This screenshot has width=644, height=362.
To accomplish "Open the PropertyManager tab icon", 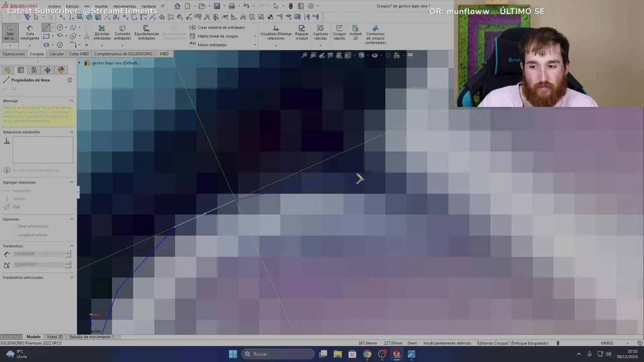I will tap(21, 70).
